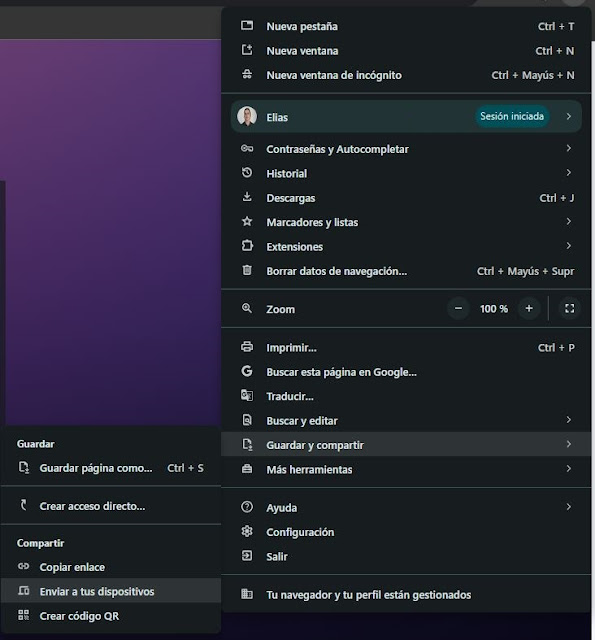Click the Guardar section heading
This screenshot has height=640, width=595.
coord(36,444)
